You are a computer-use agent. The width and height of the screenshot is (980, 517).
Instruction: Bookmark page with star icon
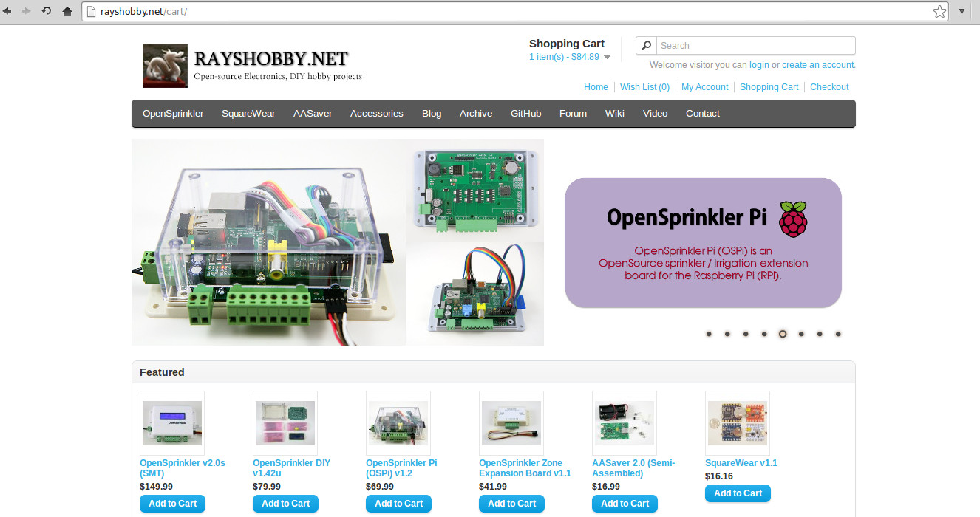pyautogui.click(x=939, y=11)
